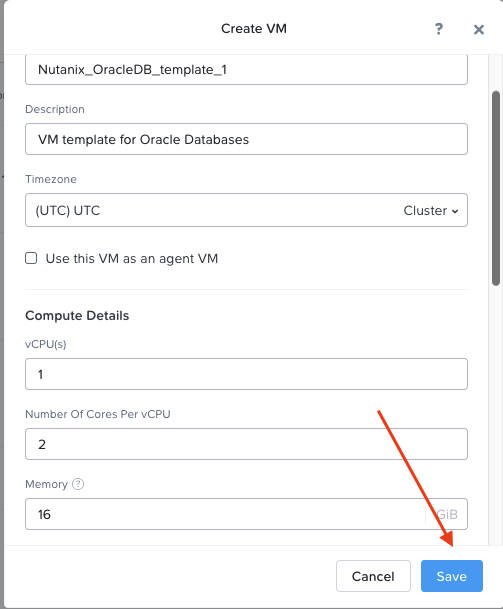Select the vCPU(s) input field

point(246,374)
